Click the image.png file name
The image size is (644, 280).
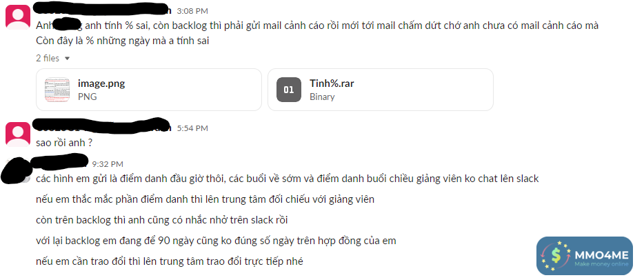click(x=101, y=83)
